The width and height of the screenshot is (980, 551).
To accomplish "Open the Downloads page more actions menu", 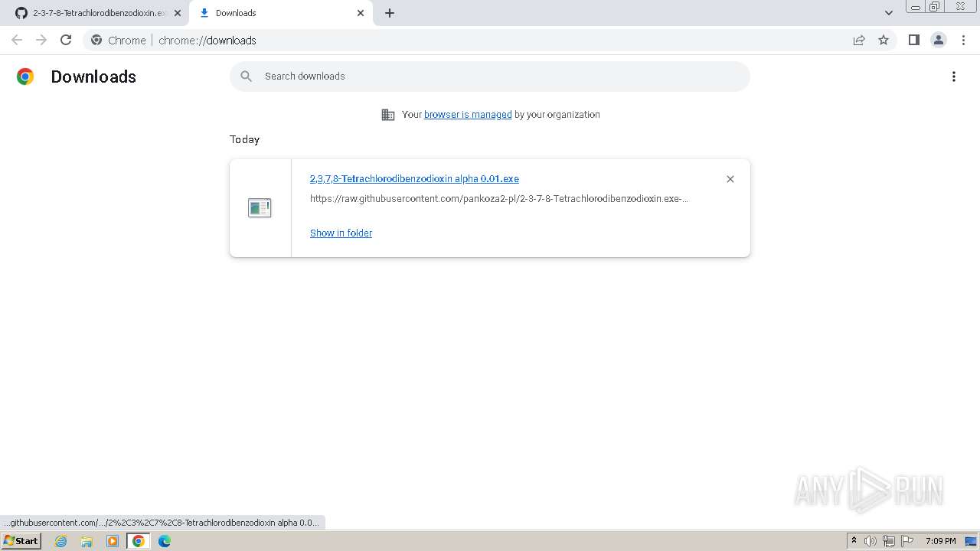I will click(x=954, y=77).
